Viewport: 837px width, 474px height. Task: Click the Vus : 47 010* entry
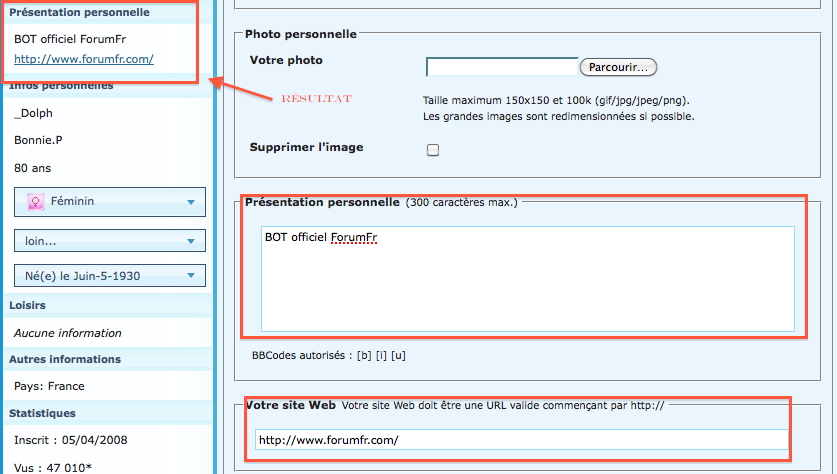(x=53, y=468)
